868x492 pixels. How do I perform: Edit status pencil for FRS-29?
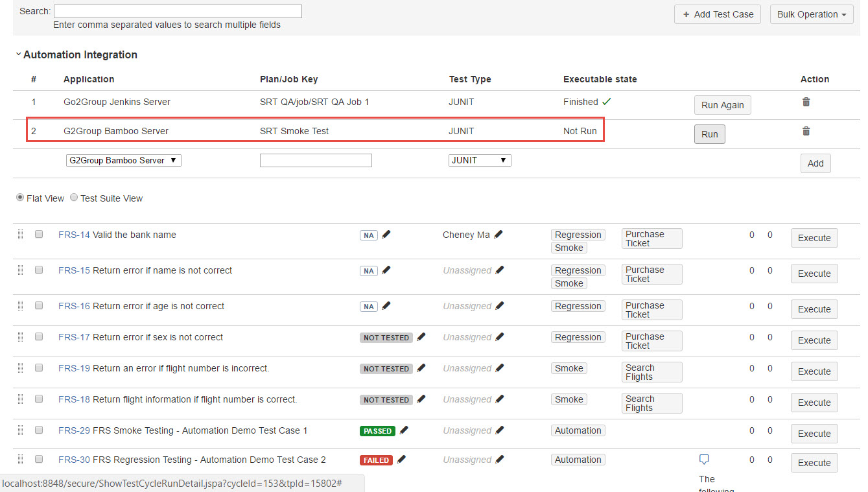coord(404,430)
